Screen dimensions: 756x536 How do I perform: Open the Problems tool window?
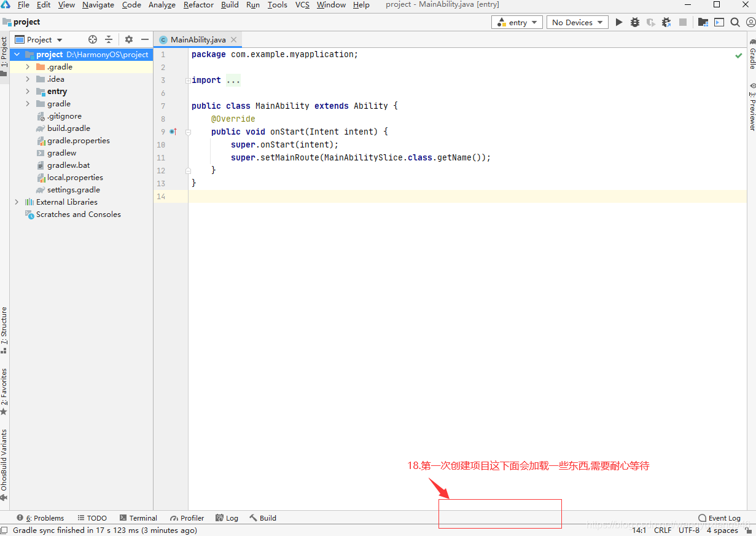click(x=41, y=518)
